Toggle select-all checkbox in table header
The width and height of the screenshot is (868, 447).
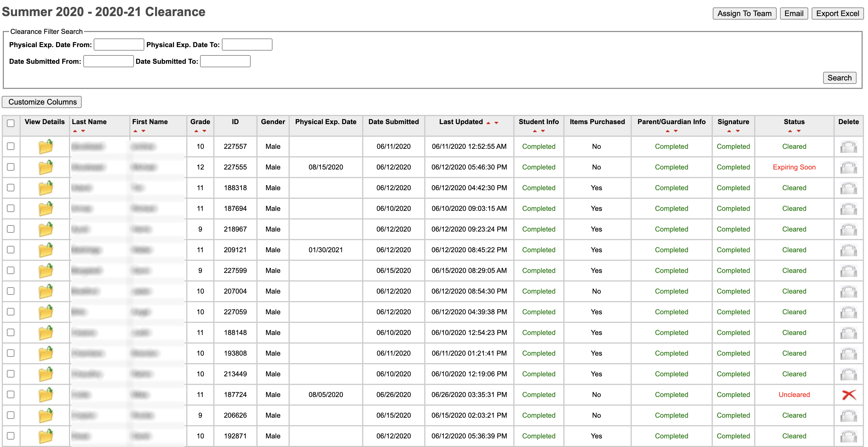tap(11, 123)
